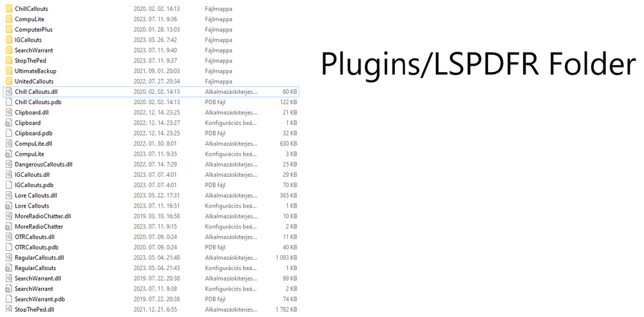Click the date '2022. 07. 27. 20:34'
The height and width of the screenshot is (317, 644).
click(156, 81)
